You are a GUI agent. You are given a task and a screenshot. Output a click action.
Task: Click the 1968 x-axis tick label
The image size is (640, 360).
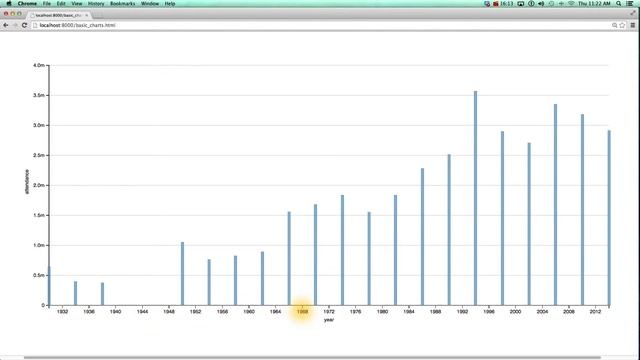[x=302, y=312]
